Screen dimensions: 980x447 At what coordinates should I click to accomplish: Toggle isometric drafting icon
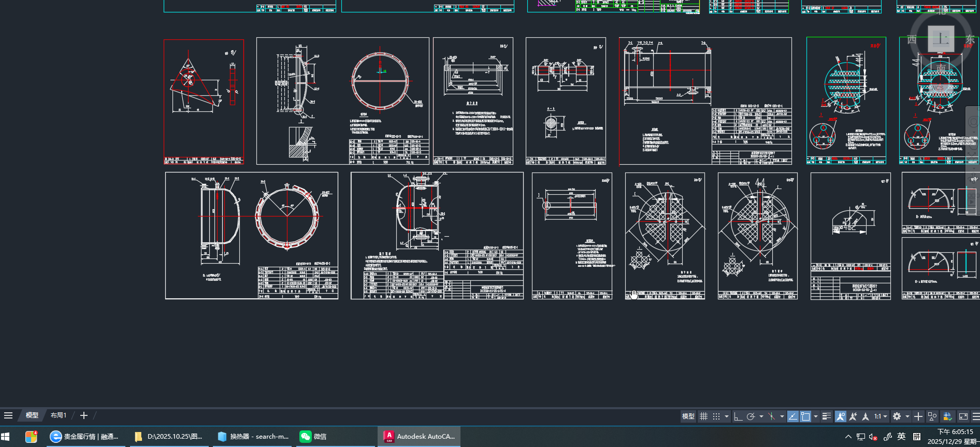772,416
